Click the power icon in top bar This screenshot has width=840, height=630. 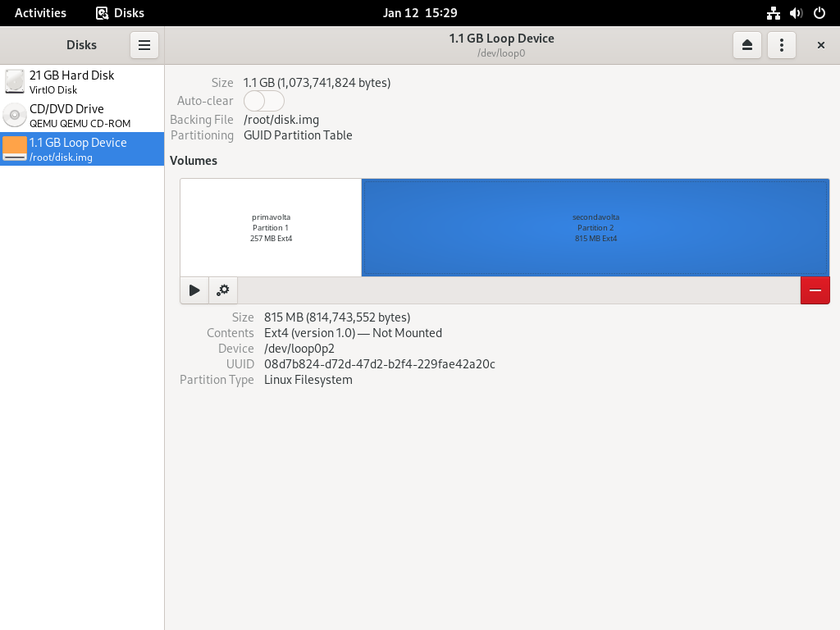tap(819, 13)
